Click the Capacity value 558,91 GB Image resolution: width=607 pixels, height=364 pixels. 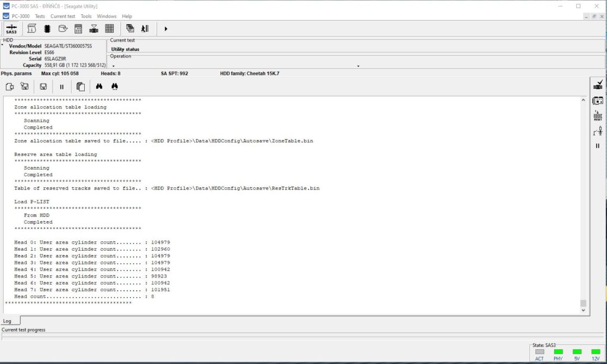(75, 65)
